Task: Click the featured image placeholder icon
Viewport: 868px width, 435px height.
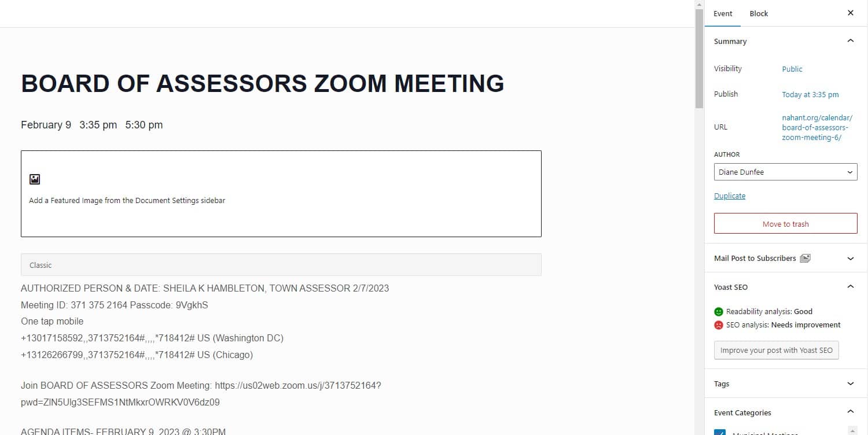Action: [x=35, y=179]
